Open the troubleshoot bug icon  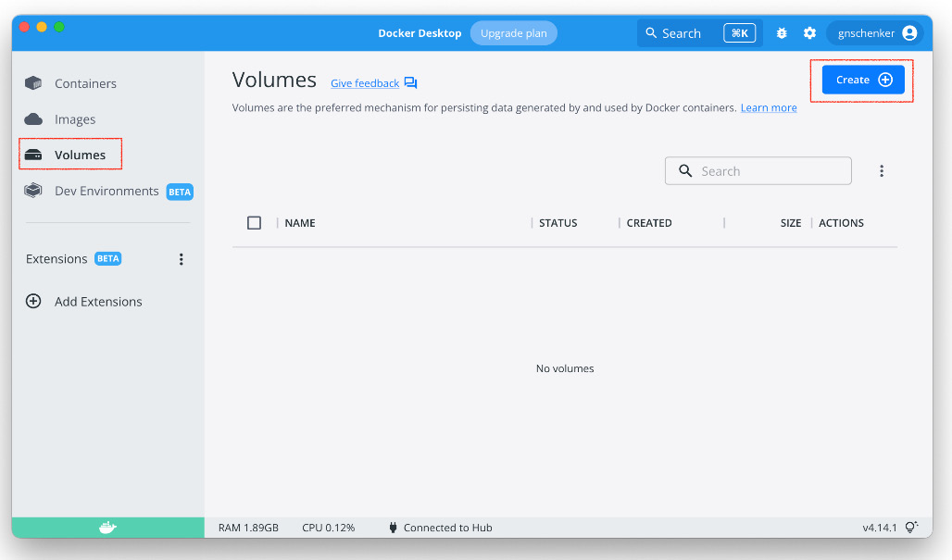point(782,33)
